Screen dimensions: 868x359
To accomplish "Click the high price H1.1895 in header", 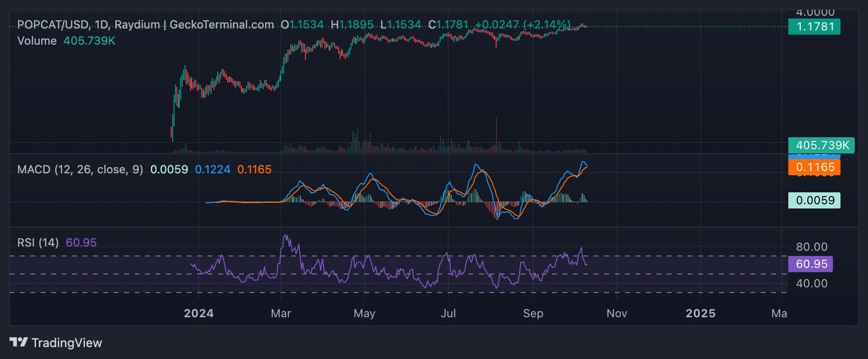I will [x=352, y=25].
